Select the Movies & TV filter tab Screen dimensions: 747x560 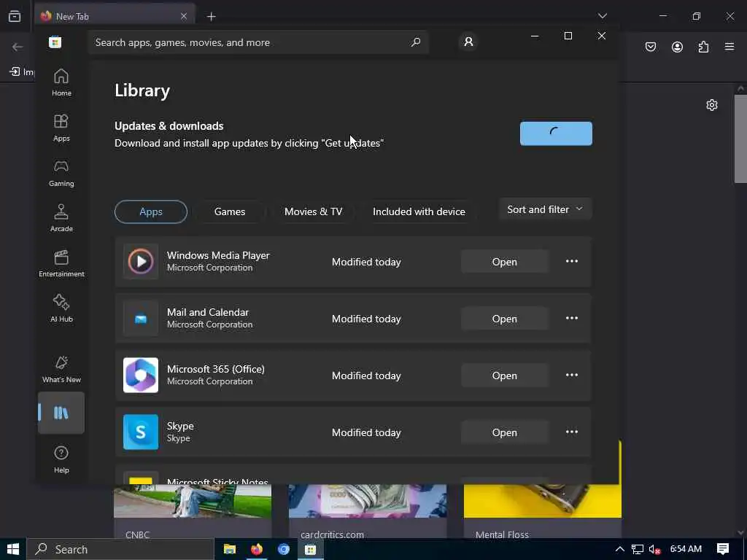point(313,211)
